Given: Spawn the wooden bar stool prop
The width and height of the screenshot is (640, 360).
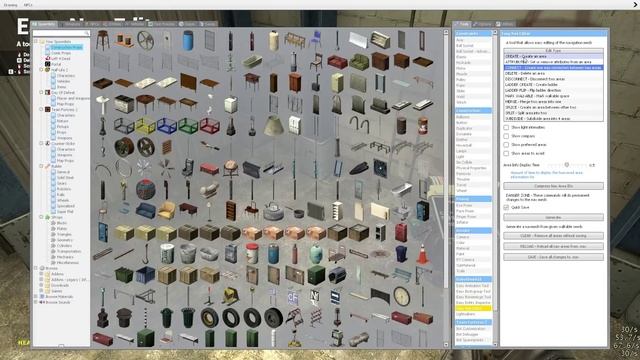Looking at the screenshot, I should click(102, 40).
